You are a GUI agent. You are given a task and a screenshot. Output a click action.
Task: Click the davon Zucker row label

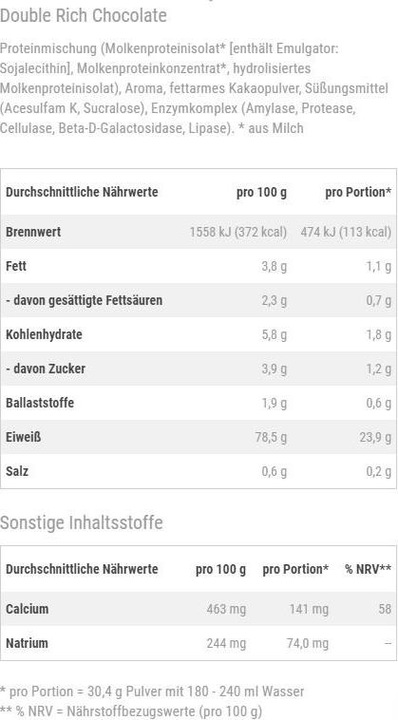click(x=45, y=369)
